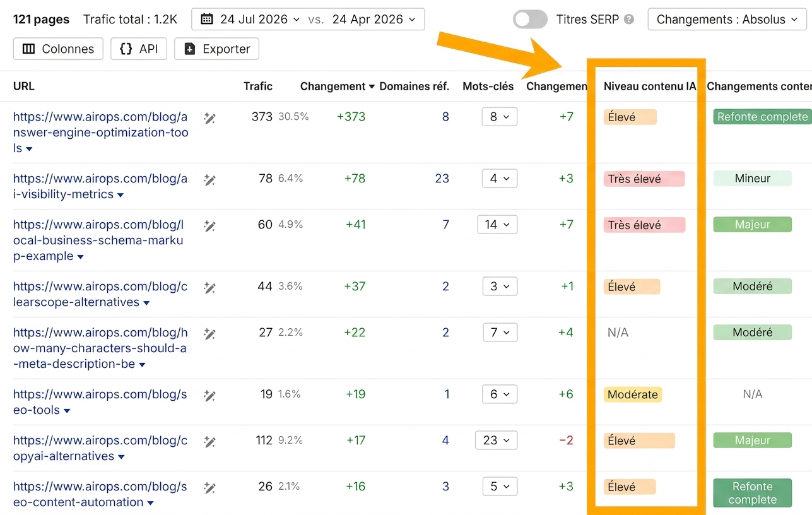Open the ai-visibility-metrics blog URL
The width and height of the screenshot is (812, 515).
click(x=100, y=186)
